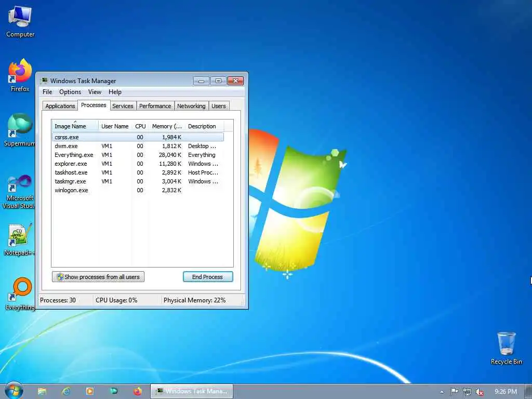Click the Host Proc... description cell
This screenshot has height=399, width=532.
[203, 172]
